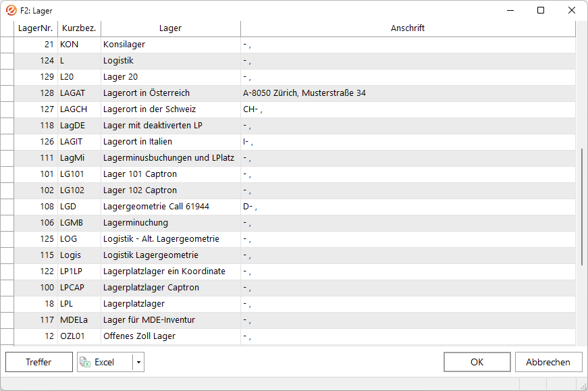Open the Excel button dropdown arrow
The height and width of the screenshot is (391, 588).
point(138,362)
